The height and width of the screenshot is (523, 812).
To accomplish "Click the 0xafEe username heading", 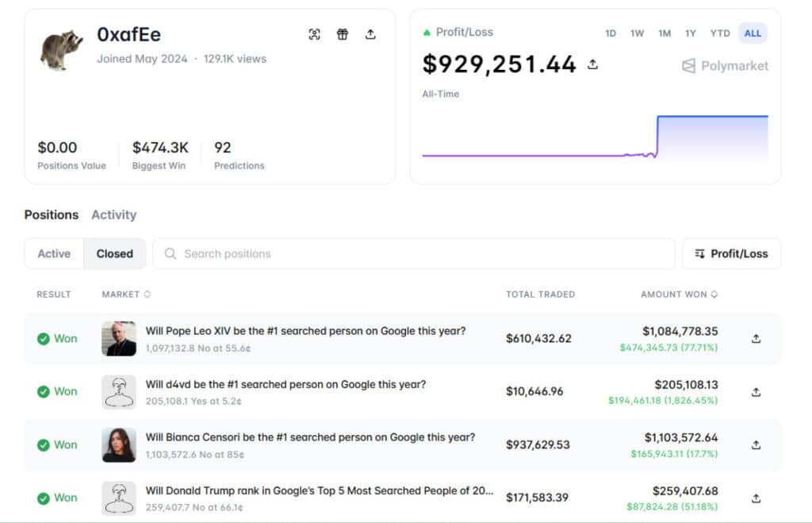I will pos(129,35).
